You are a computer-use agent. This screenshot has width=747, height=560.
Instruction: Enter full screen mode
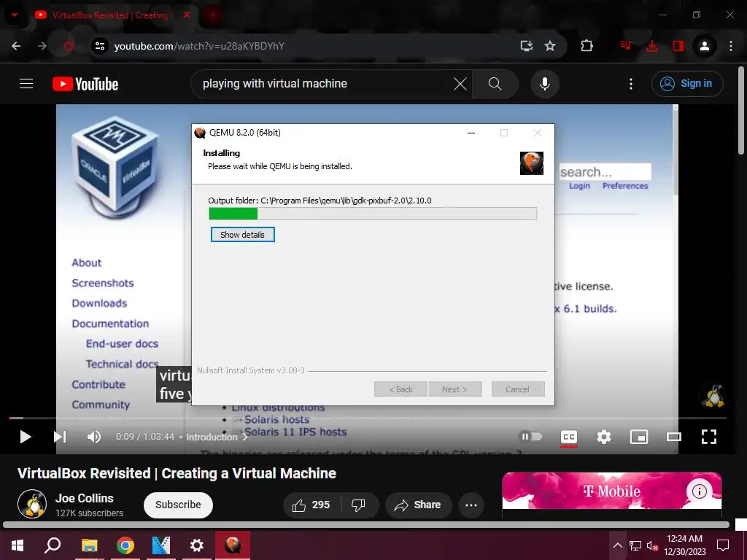[x=709, y=437]
